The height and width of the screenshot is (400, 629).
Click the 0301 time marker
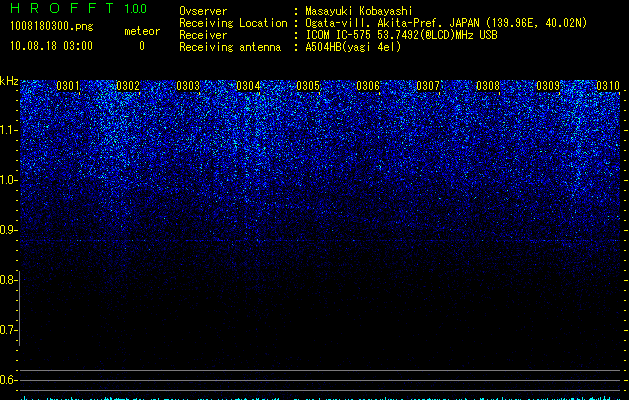[68, 86]
